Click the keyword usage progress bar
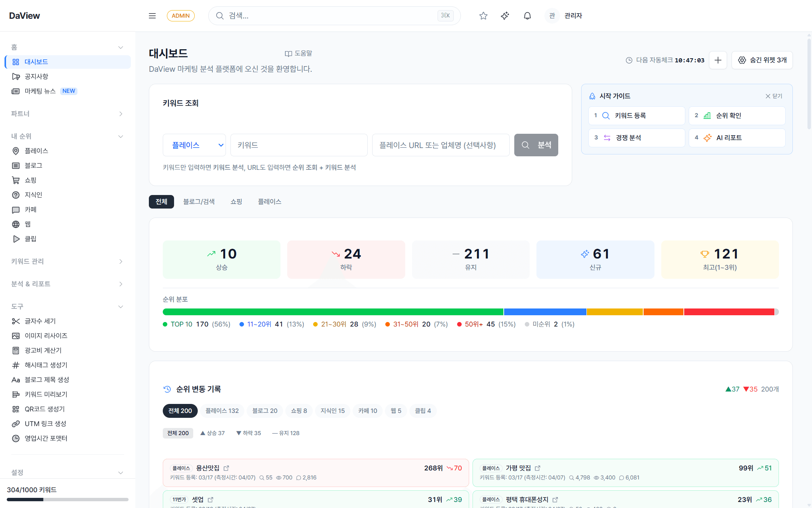The height and width of the screenshot is (508, 812). click(67, 499)
